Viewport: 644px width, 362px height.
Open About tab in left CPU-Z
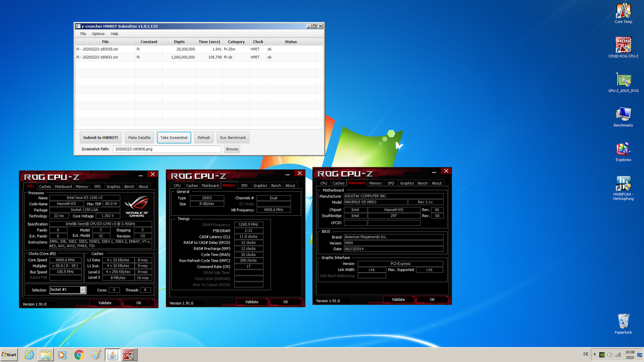click(143, 186)
